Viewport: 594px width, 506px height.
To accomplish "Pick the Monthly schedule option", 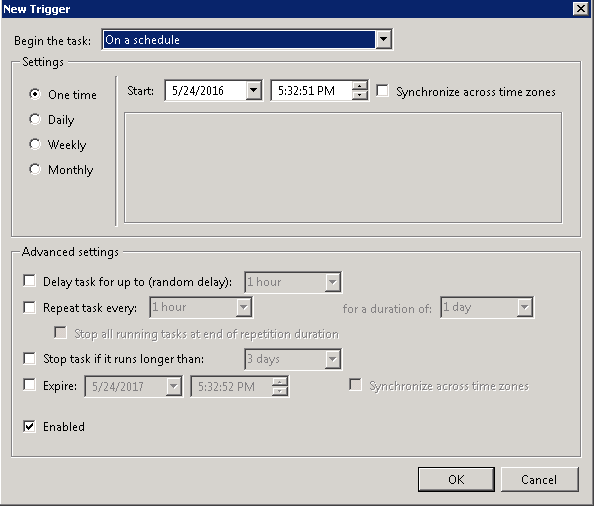I will pos(35,169).
